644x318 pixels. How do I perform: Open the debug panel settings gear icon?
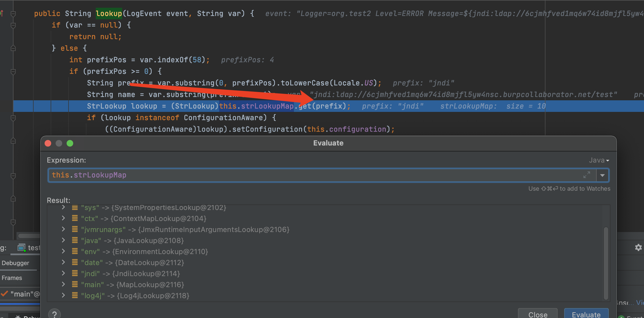pos(638,247)
